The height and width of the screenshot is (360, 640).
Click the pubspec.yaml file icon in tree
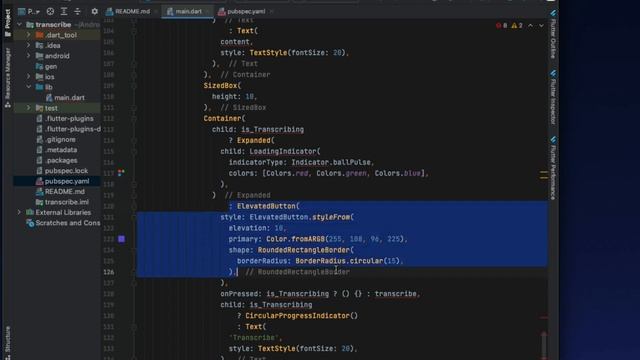(40, 181)
